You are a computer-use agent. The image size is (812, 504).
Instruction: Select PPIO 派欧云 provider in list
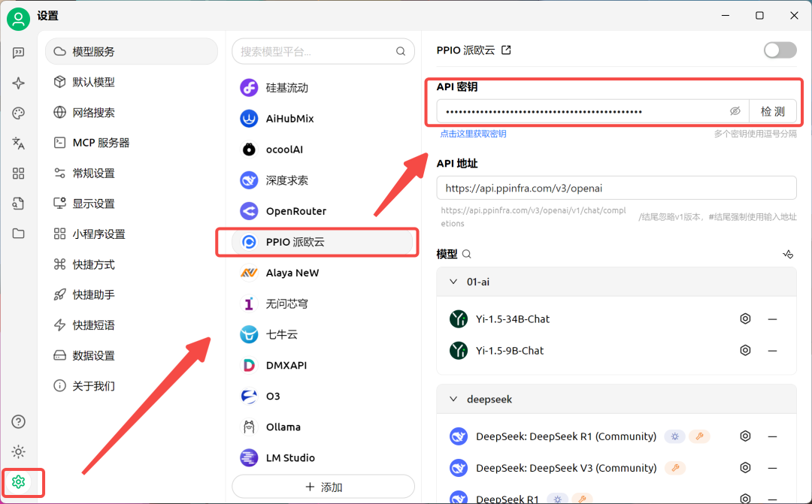click(323, 242)
